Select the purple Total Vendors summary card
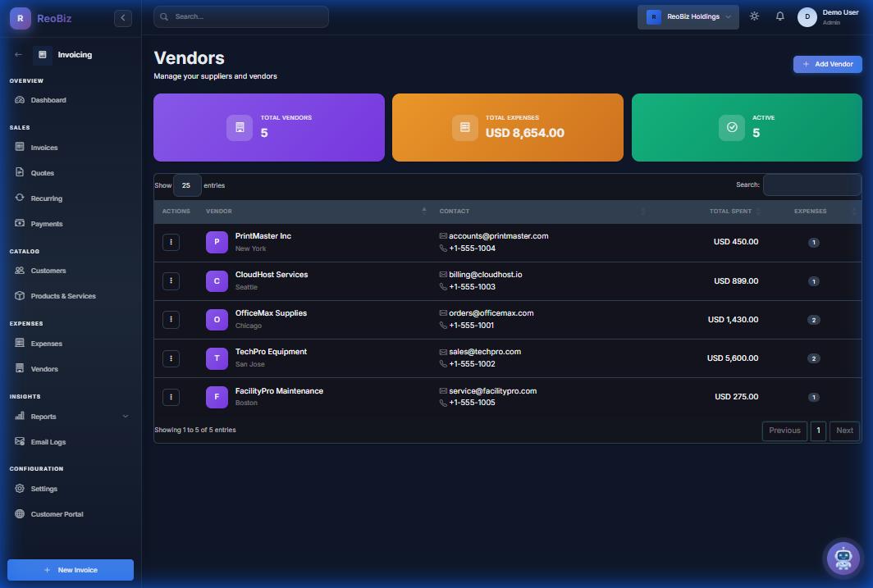 [268, 127]
